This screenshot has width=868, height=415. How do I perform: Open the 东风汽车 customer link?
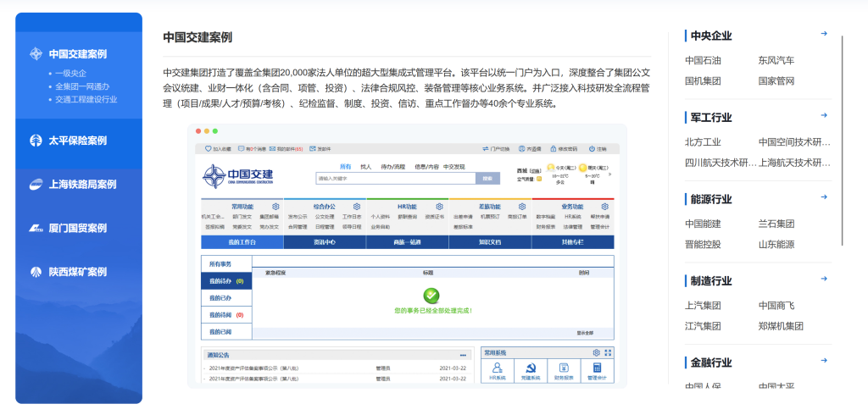(x=776, y=61)
